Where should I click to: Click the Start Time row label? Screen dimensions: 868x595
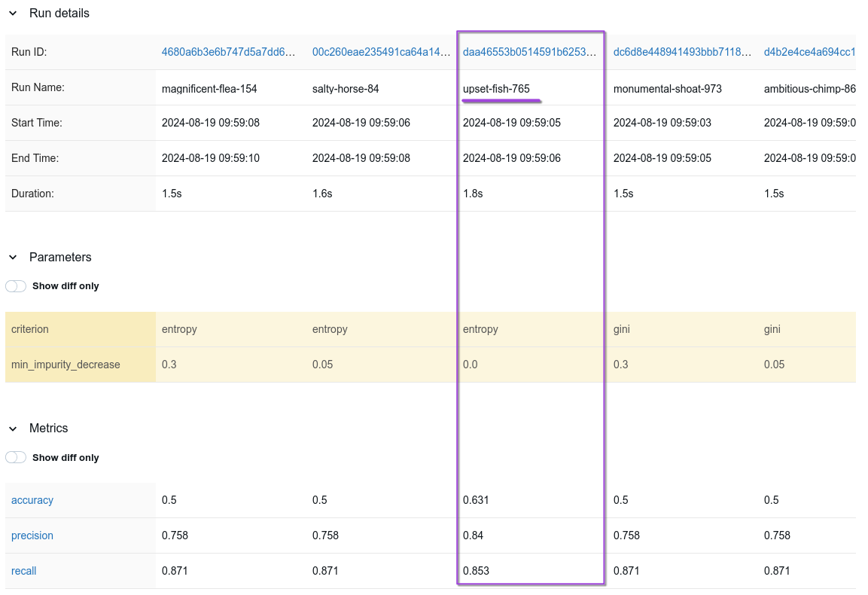[x=37, y=123]
